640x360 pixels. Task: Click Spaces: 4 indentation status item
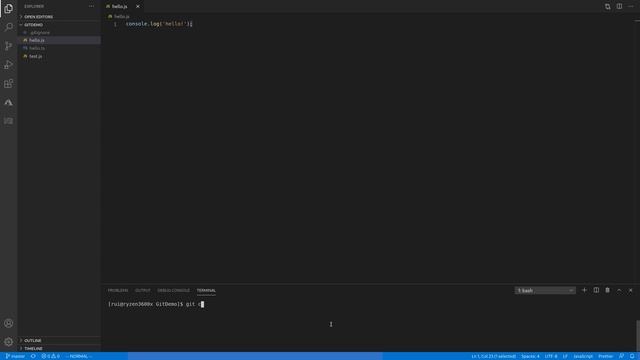coord(530,356)
